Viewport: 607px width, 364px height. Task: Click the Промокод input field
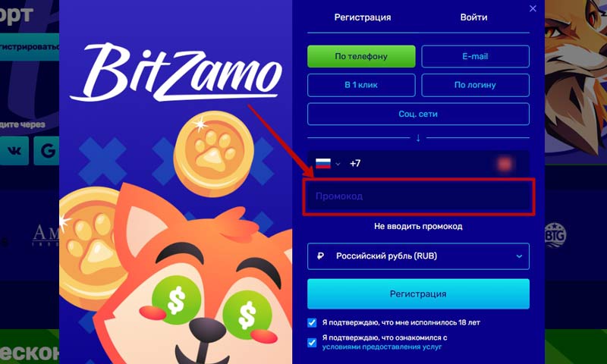[419, 196]
